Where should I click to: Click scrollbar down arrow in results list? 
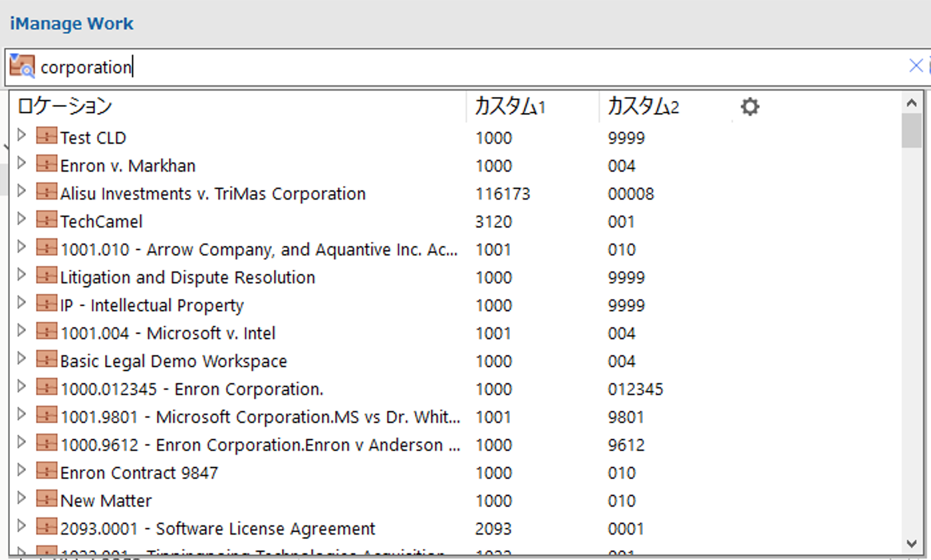tap(912, 544)
